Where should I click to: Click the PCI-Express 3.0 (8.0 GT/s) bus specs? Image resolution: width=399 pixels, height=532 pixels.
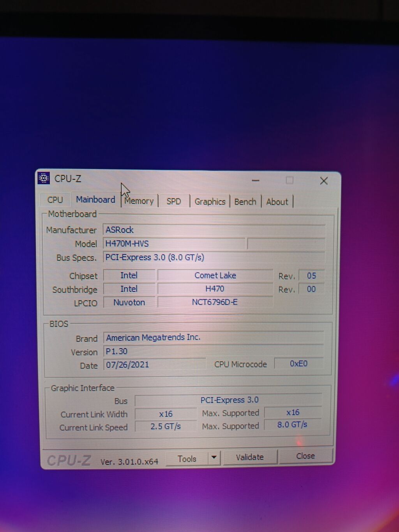pyautogui.click(x=214, y=257)
